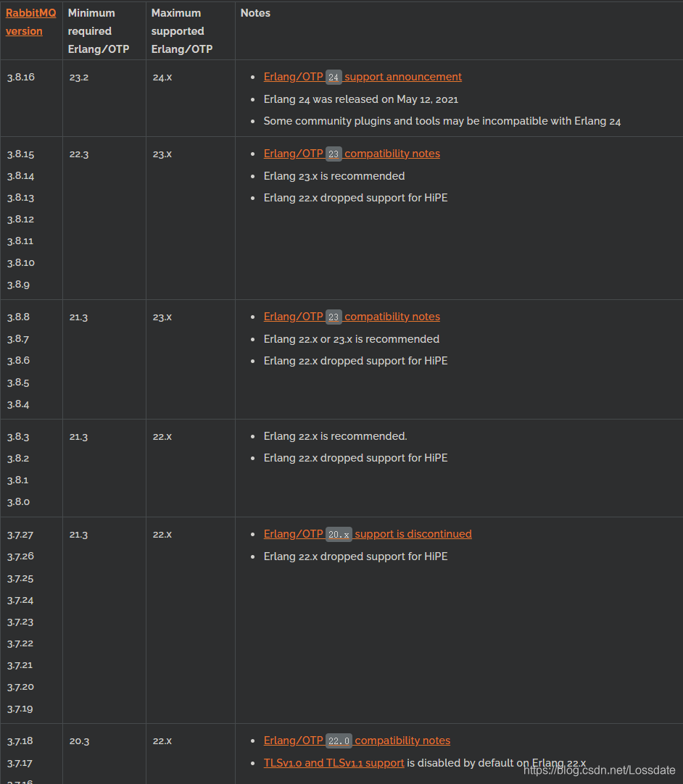Open Erlang/OTP 24 support announcement link
The image size is (683, 784).
363,77
